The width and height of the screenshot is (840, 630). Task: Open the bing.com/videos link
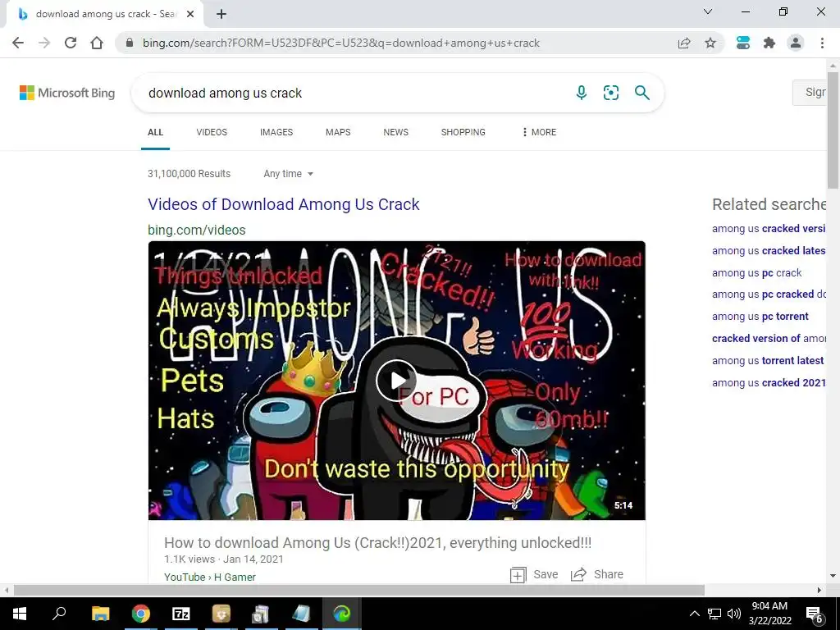[x=197, y=230]
